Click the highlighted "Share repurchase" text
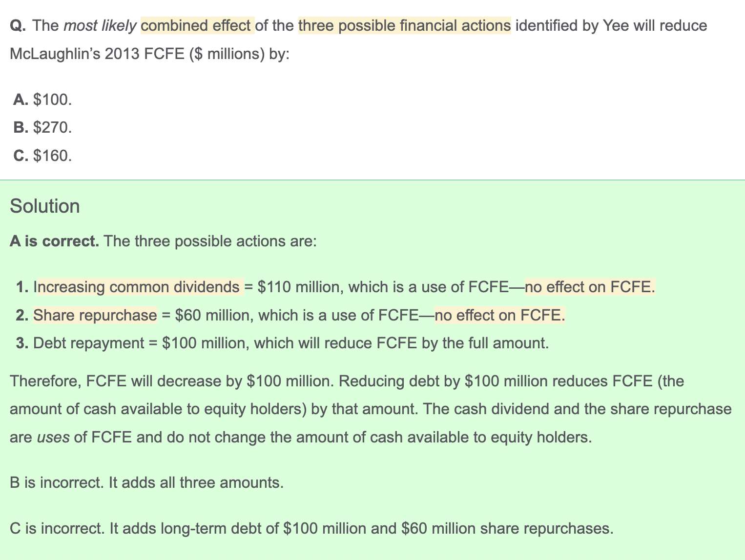Viewport: 745px width, 560px height. (x=95, y=315)
